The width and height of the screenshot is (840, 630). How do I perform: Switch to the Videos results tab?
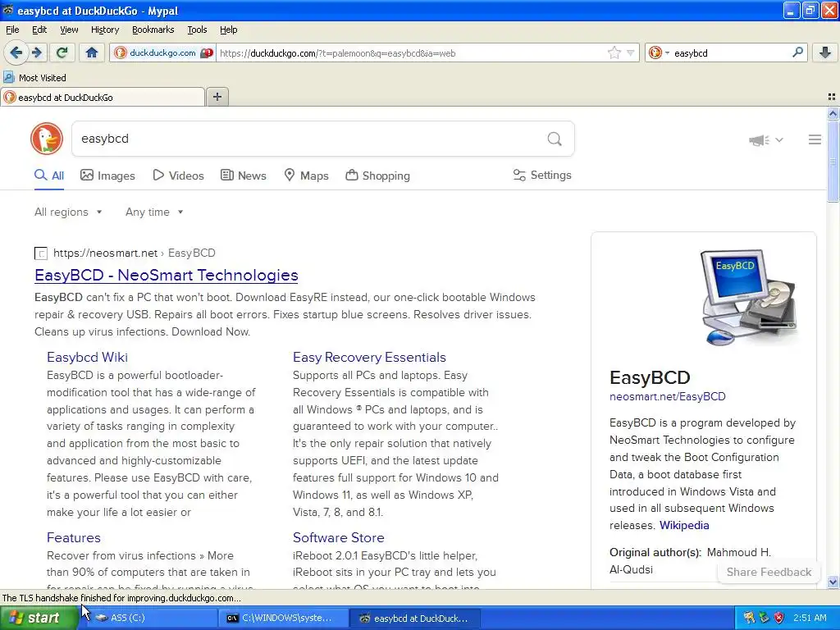(x=178, y=176)
